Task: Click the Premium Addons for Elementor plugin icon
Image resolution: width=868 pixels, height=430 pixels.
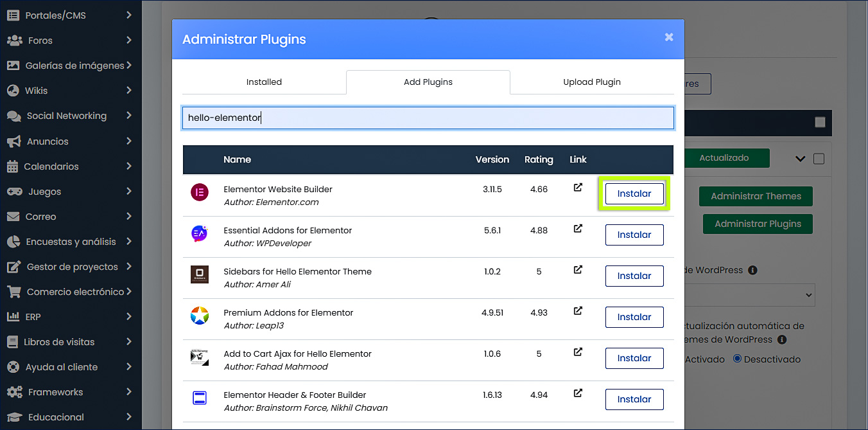Action: point(201,316)
